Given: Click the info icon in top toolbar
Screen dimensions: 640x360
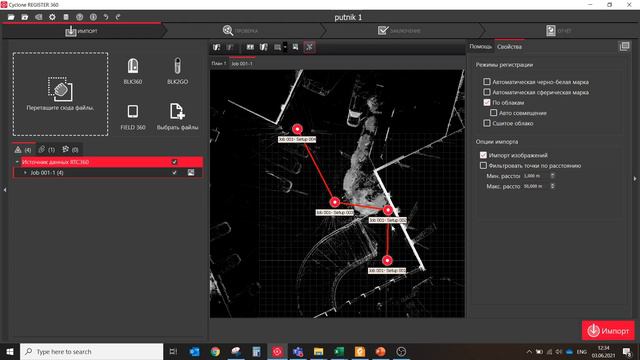Looking at the screenshot, I should [93, 17].
